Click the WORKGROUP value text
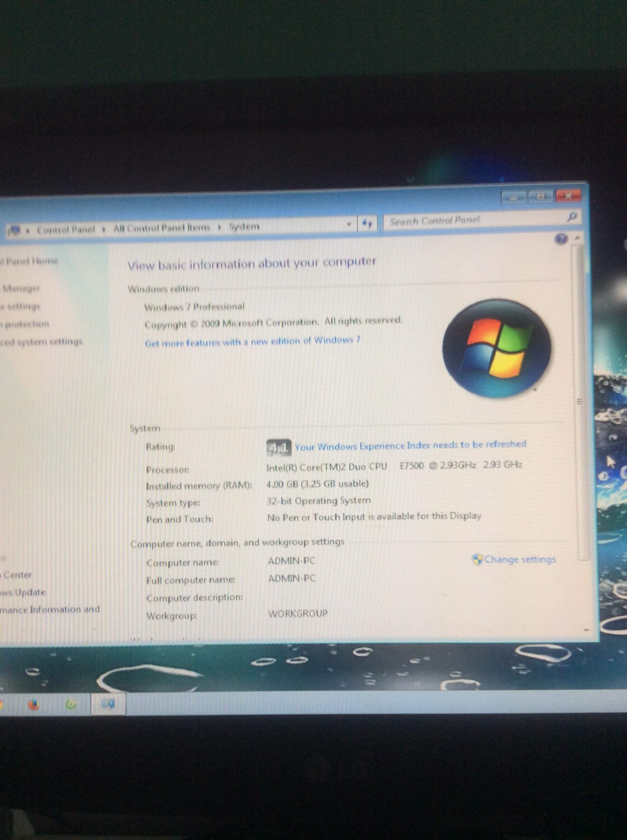The height and width of the screenshot is (840, 627). 298,614
